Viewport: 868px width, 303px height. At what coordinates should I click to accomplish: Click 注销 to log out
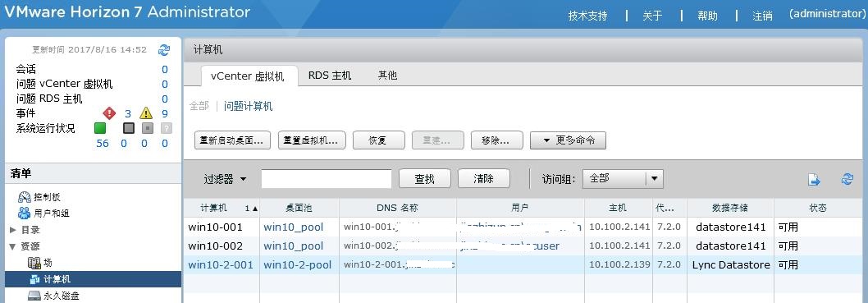[762, 16]
